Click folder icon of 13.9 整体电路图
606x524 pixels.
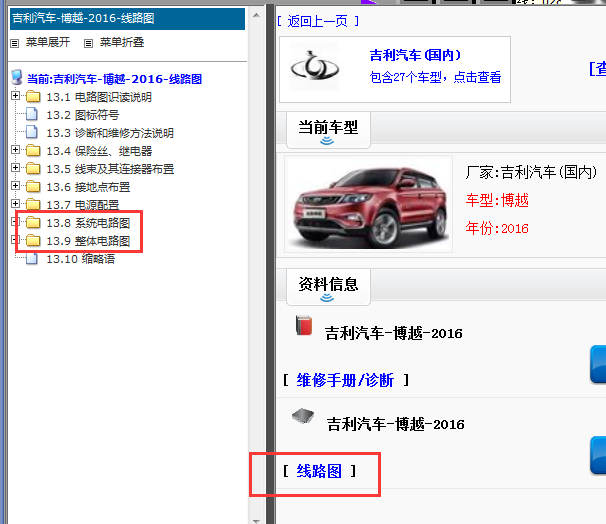[x=33, y=241]
